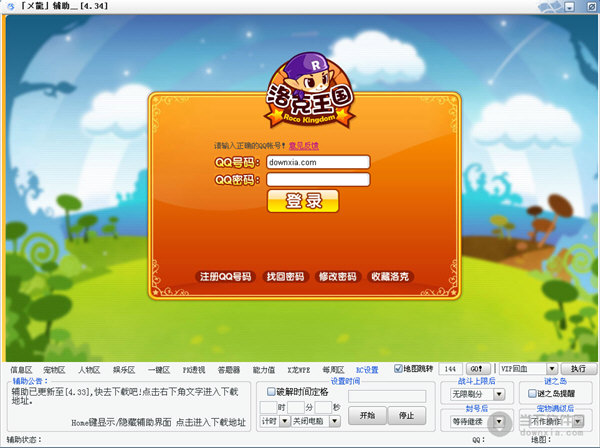The width and height of the screenshot is (600, 448).
Task: Click the 注册QQ号码 button
Action: tap(225, 277)
